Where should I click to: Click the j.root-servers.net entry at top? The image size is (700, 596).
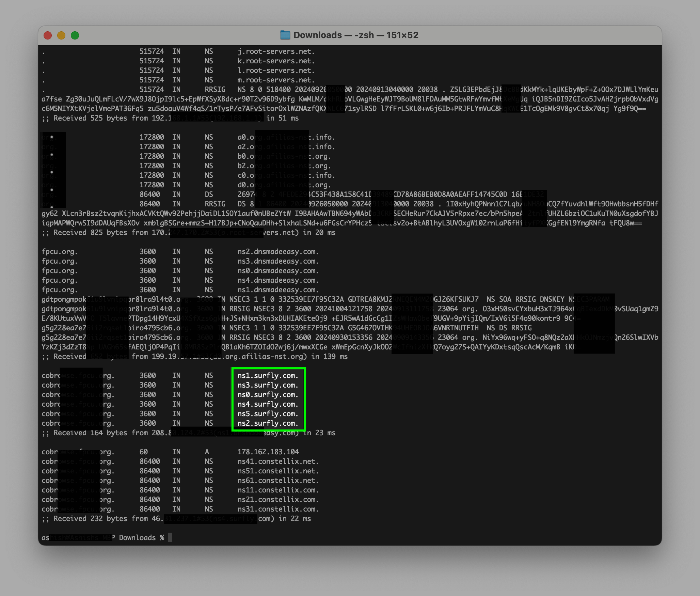(276, 51)
